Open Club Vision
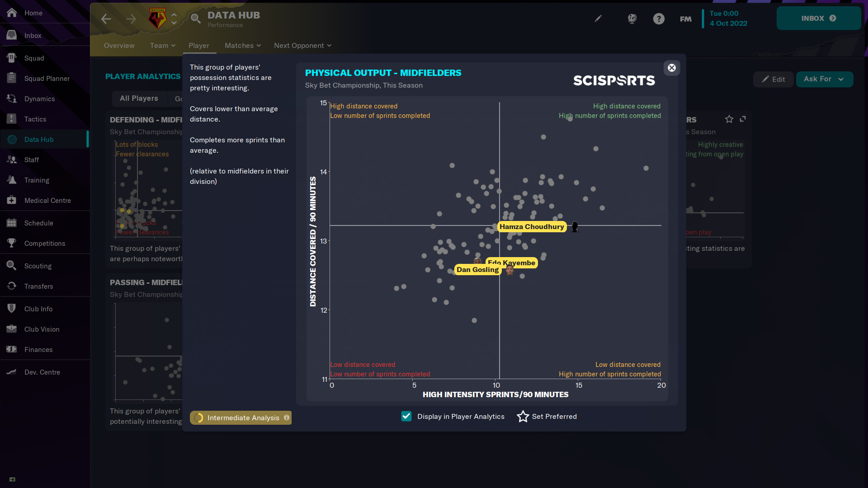Screen dimensions: 868x488 pyautogui.click(x=45, y=329)
